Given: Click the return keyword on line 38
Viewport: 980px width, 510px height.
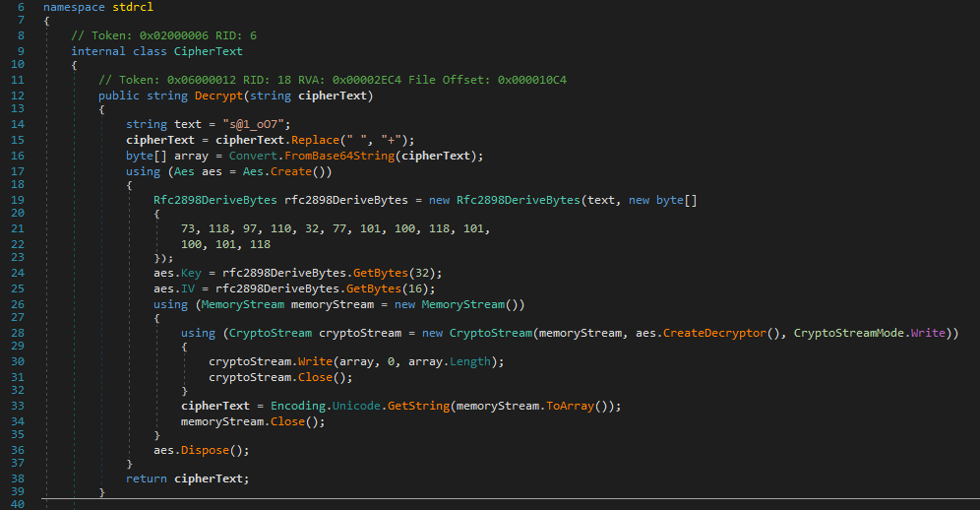Looking at the screenshot, I should tap(147, 478).
